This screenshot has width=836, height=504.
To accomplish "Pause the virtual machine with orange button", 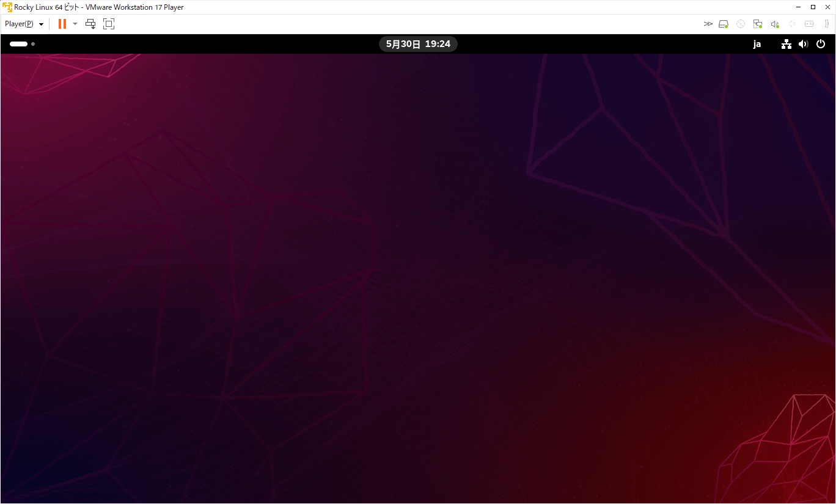I will point(62,24).
